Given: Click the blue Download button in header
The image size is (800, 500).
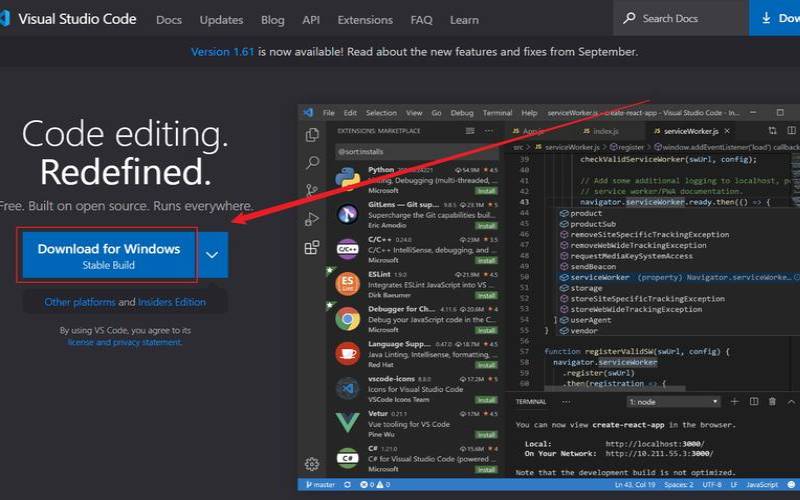Looking at the screenshot, I should tap(774, 18).
